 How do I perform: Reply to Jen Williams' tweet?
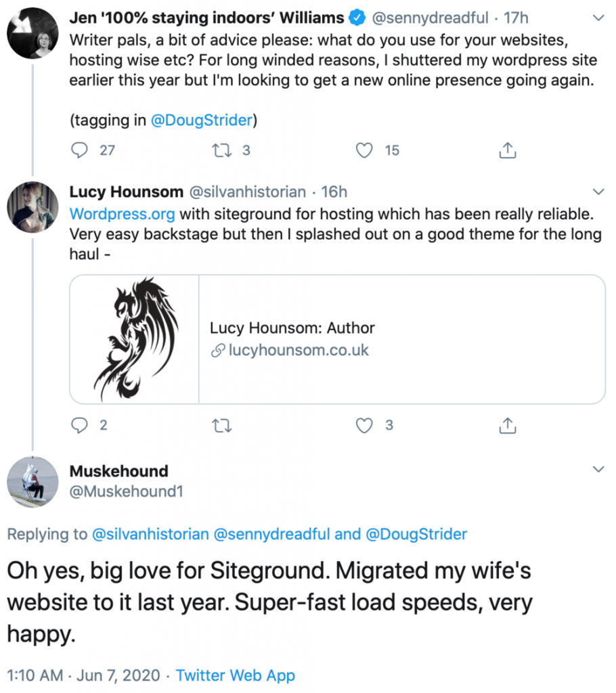80,150
